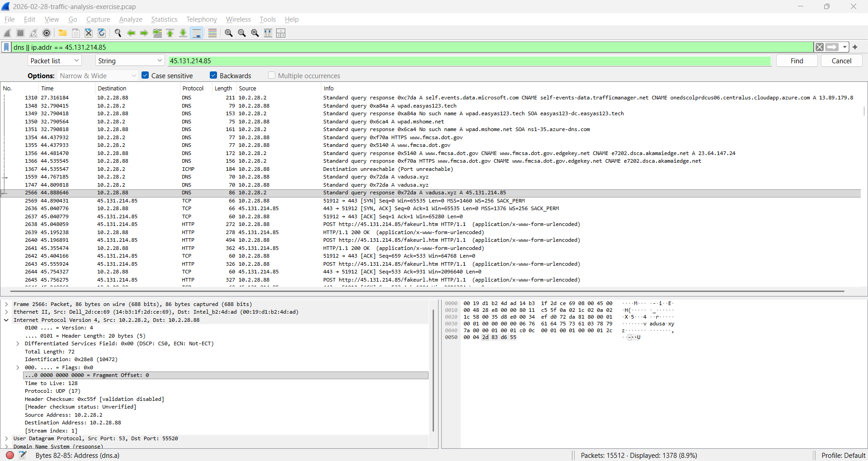The width and height of the screenshot is (868, 461).
Task: Uncheck the Backwards search option
Action: coord(213,75)
